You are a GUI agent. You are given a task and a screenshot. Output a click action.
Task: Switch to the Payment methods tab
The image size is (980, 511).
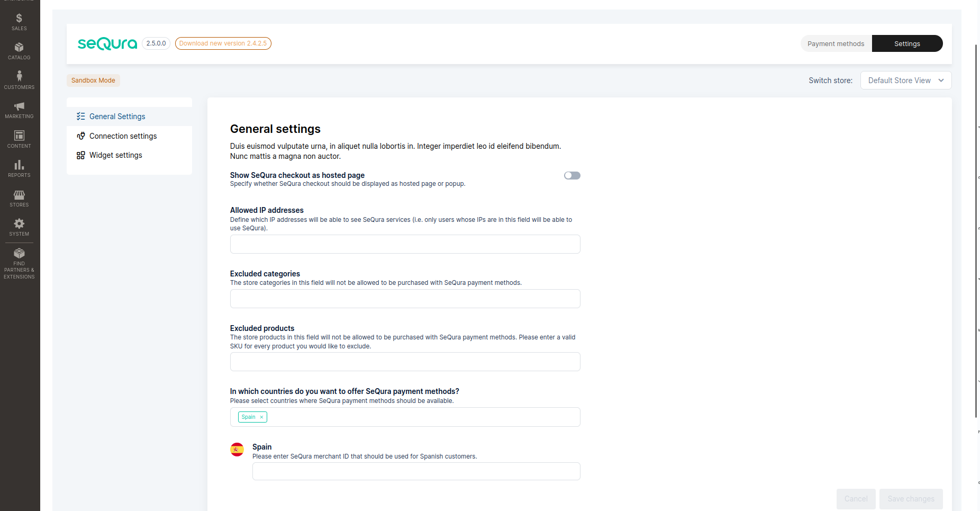[x=836, y=44]
